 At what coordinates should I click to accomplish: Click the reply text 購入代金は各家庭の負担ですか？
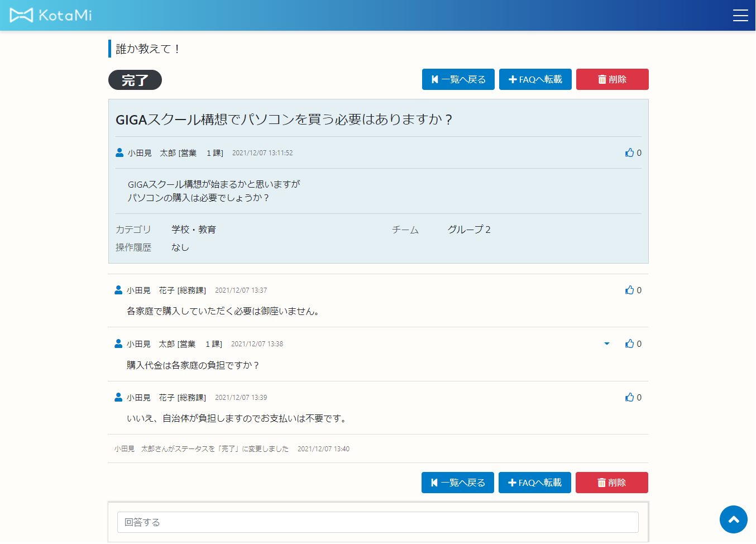(194, 365)
